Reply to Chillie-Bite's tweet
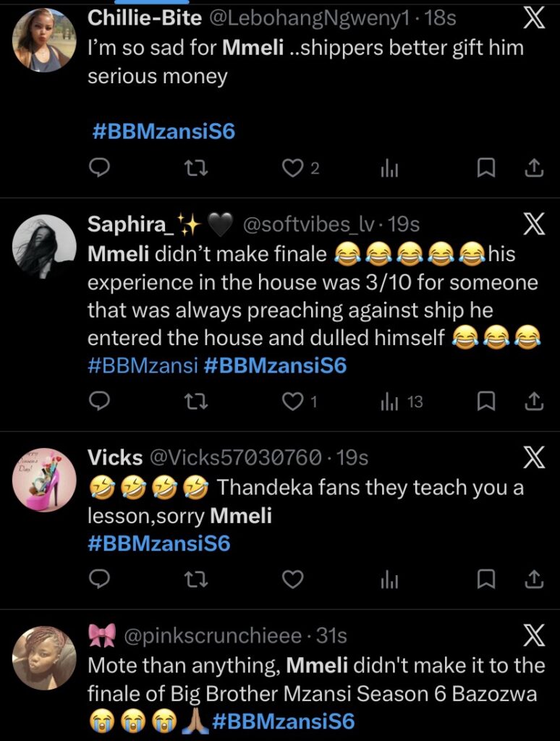The height and width of the screenshot is (741, 560). [x=99, y=169]
